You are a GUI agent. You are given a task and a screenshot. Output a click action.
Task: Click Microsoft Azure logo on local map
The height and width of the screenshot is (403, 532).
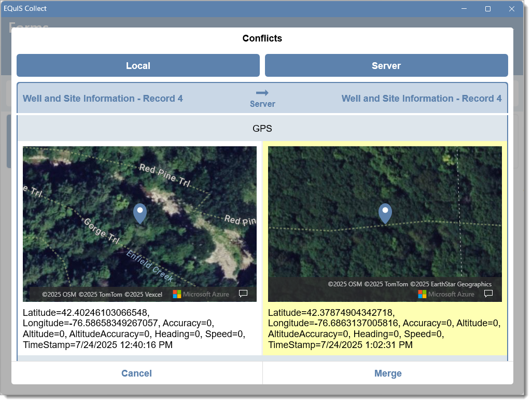(x=201, y=294)
